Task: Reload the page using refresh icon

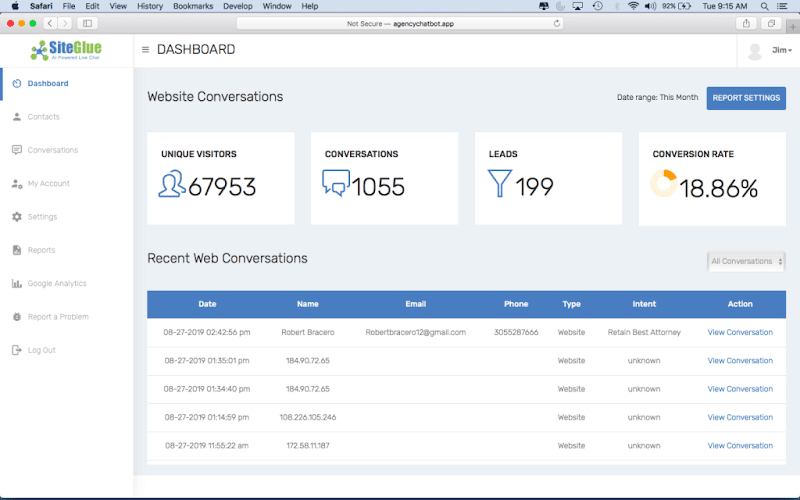Action: point(556,23)
